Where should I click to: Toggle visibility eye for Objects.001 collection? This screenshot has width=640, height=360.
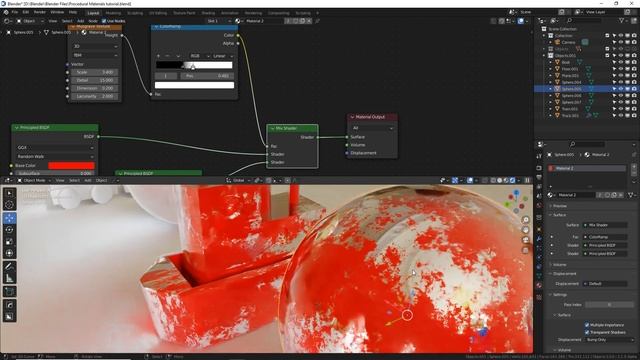point(621,55)
